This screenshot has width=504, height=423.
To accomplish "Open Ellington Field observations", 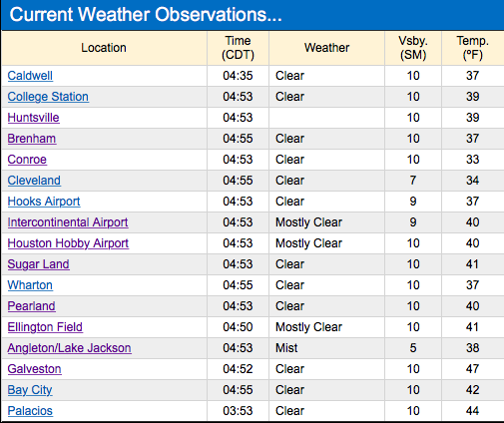I will tap(45, 327).
